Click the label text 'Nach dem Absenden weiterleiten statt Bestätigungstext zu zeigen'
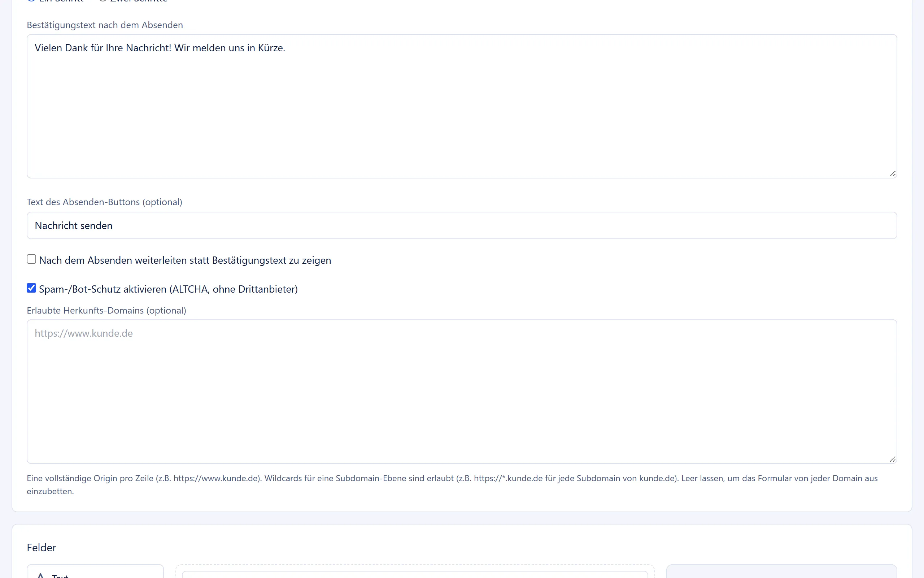This screenshot has height=578, width=924. point(185,260)
